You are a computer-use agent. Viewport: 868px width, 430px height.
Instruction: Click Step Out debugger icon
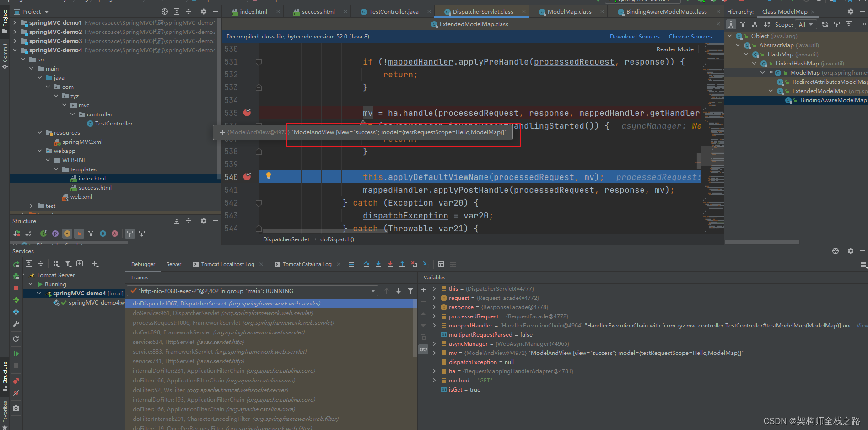click(x=402, y=264)
